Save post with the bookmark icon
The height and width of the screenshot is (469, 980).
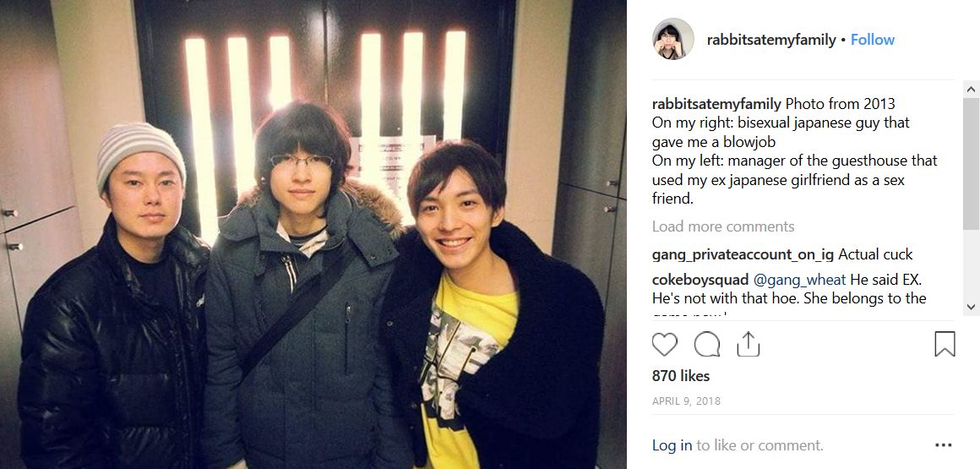(x=945, y=344)
